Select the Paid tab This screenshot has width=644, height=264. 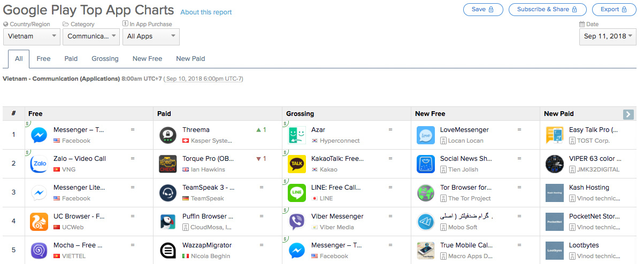pos(71,59)
